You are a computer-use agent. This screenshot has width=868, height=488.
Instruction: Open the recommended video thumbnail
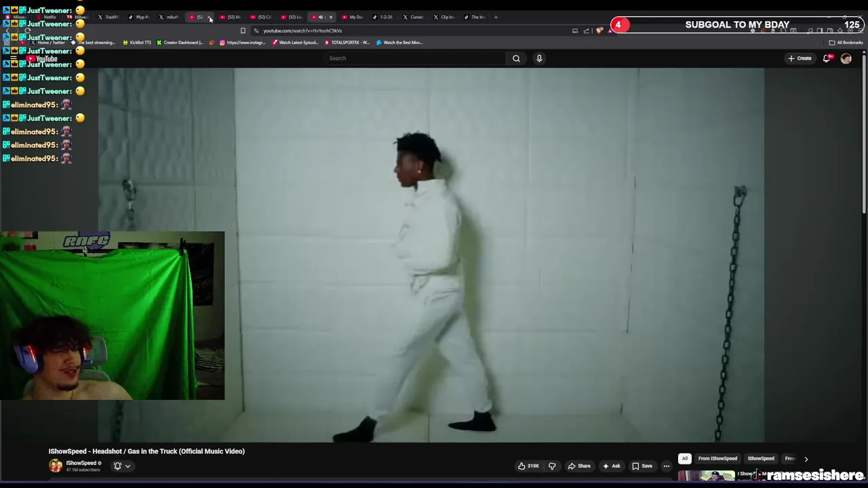pyautogui.click(x=706, y=476)
